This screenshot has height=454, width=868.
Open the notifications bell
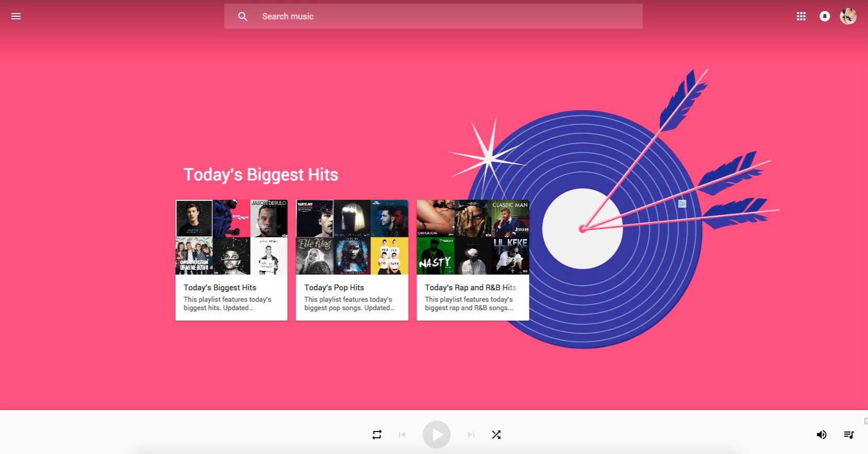click(x=825, y=16)
